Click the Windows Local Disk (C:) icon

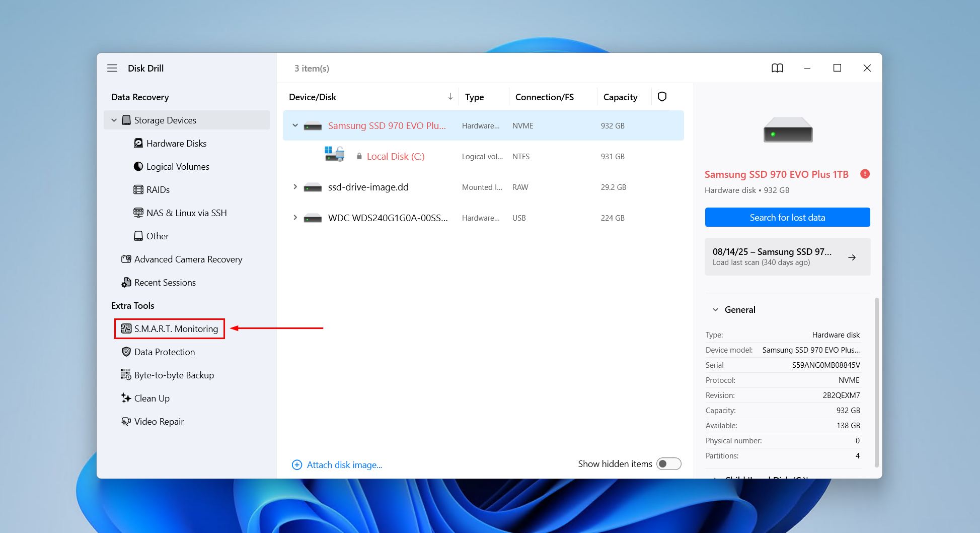(x=334, y=154)
